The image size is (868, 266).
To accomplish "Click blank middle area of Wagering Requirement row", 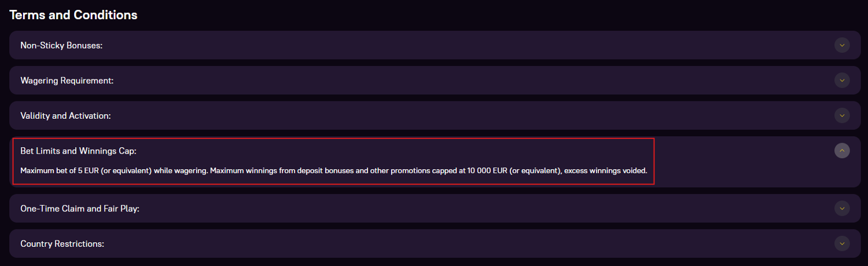I will coord(434,81).
